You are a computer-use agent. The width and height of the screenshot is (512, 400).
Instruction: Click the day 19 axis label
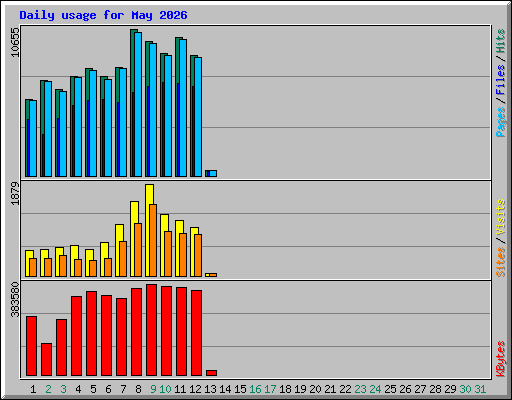(x=300, y=389)
